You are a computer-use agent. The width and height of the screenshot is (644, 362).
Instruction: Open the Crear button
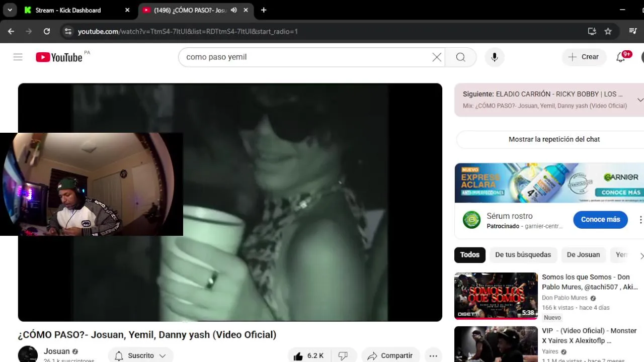click(x=584, y=57)
